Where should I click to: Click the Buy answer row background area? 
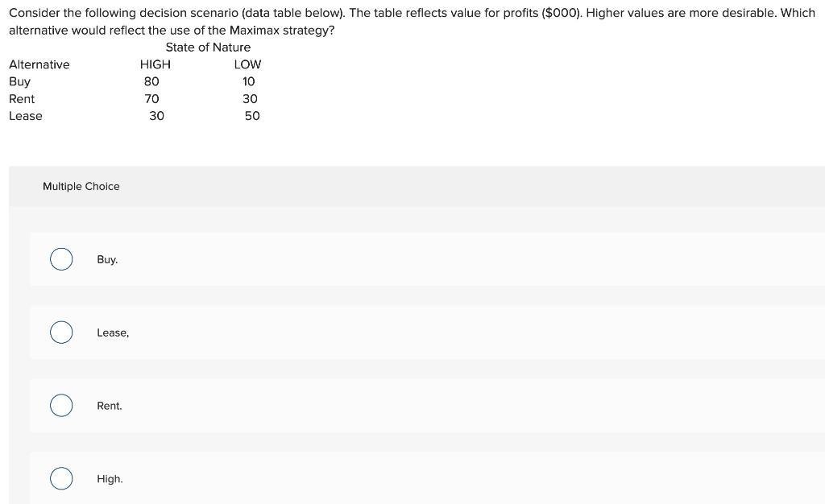click(x=403, y=259)
